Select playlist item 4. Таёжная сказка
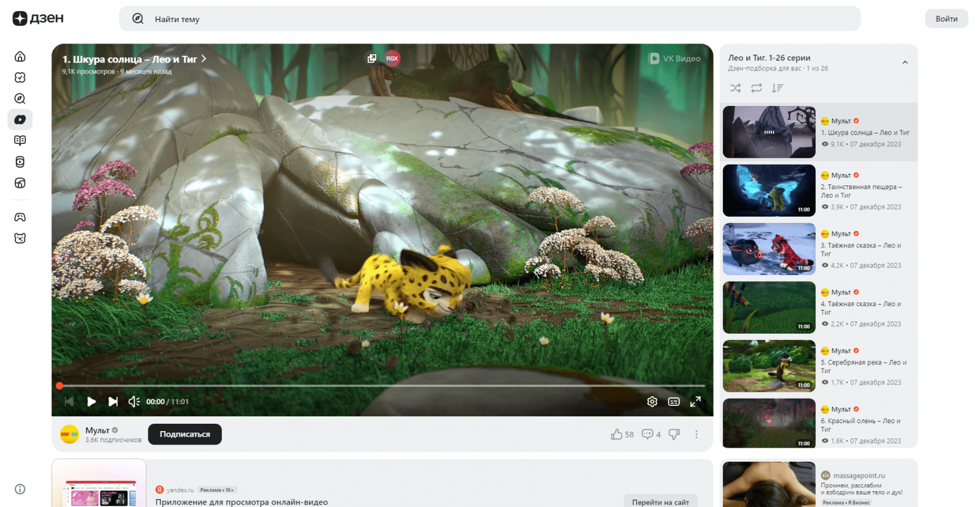The image size is (980, 507). click(819, 307)
